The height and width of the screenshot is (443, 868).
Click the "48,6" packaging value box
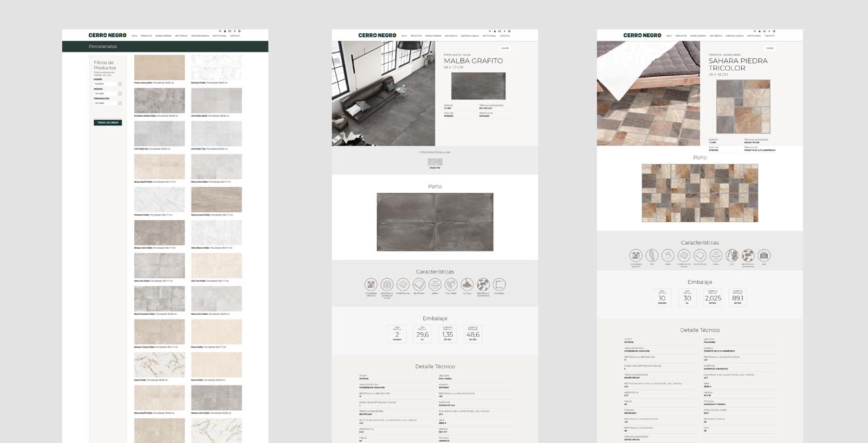[x=473, y=334]
